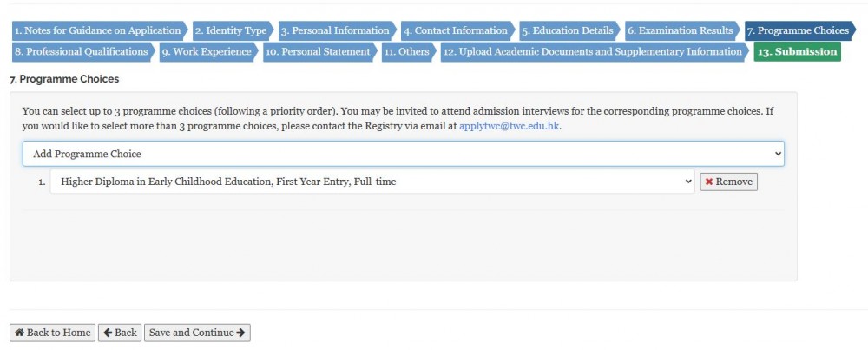Screen dimensions: 868x350
Task: Open the Others step tab
Action: (x=408, y=51)
